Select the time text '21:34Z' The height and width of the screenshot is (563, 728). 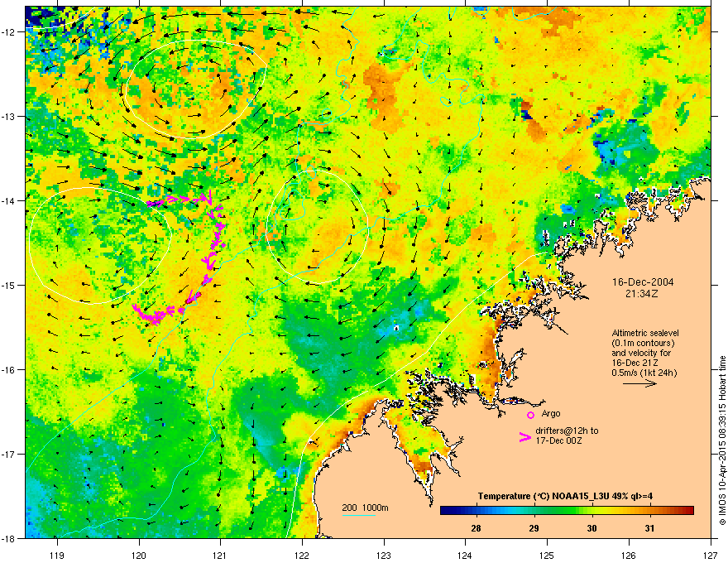tap(643, 294)
